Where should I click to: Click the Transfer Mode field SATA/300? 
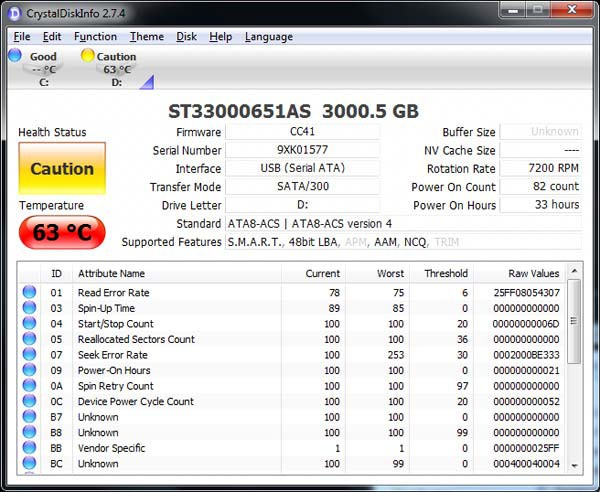(x=302, y=186)
